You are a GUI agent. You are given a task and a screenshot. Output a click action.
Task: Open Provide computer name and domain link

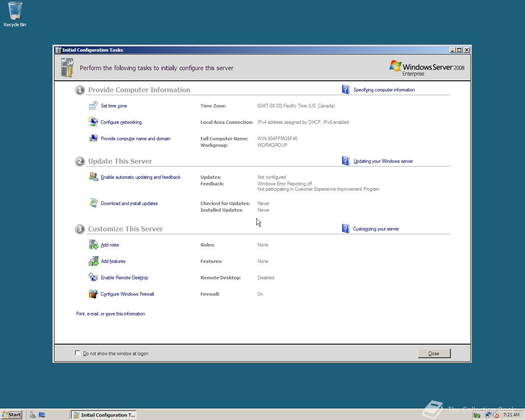(135, 139)
